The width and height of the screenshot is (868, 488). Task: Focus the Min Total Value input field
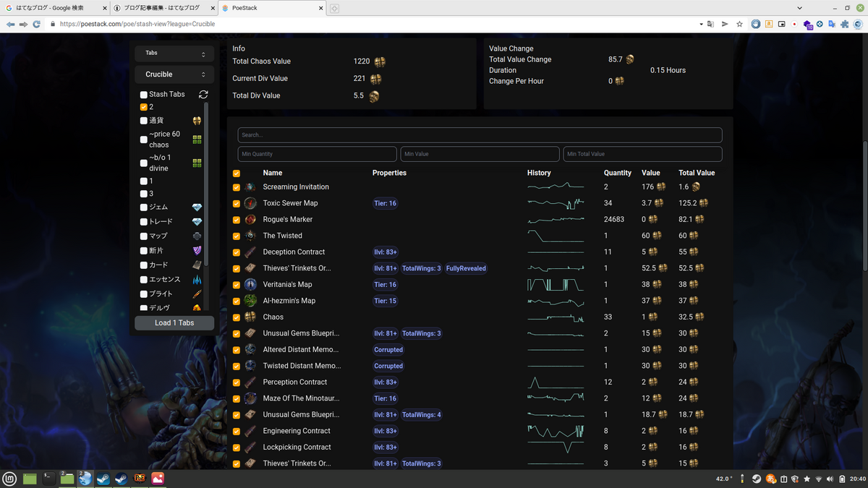(642, 154)
